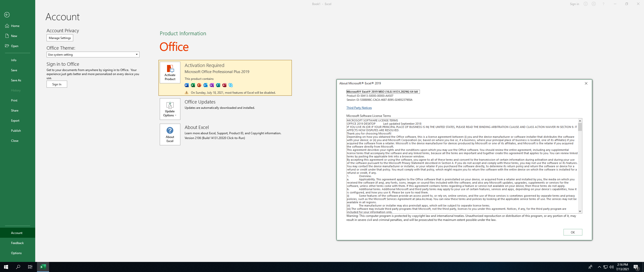Click the taskbar clock showing 2:16 PM

(x=622, y=267)
